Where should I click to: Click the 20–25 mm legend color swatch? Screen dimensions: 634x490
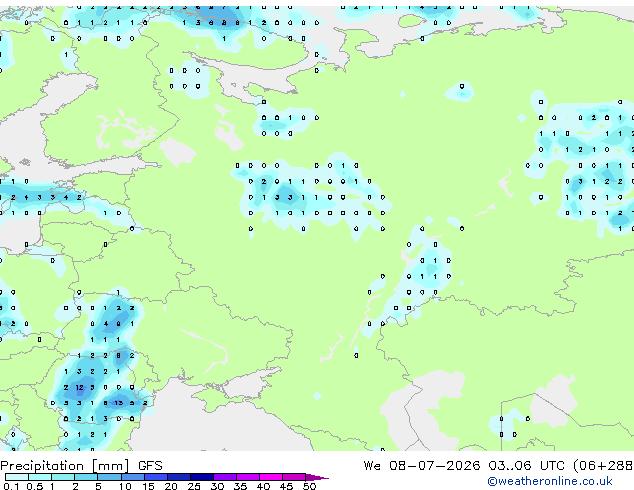point(179,477)
